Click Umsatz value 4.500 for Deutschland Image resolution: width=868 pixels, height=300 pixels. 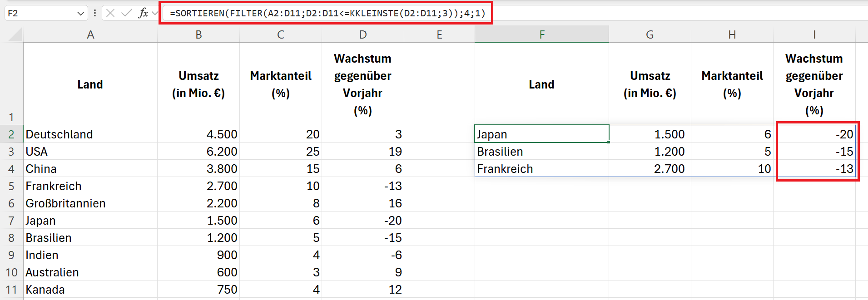[198, 134]
